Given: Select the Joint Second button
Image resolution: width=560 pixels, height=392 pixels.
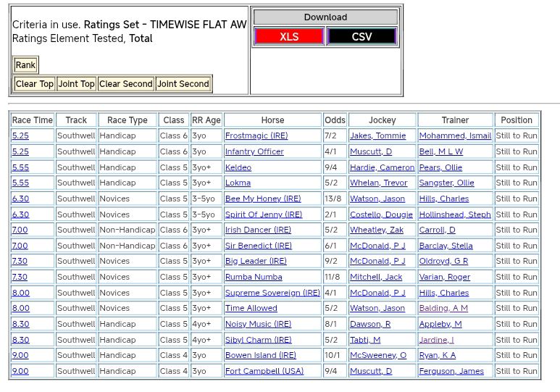Looking at the screenshot, I should (x=183, y=84).
